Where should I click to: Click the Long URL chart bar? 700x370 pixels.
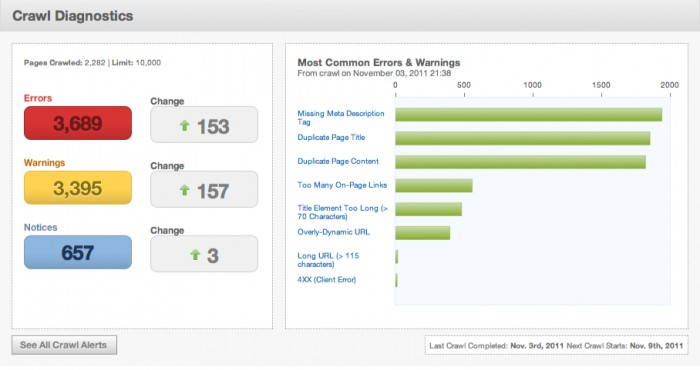396,257
